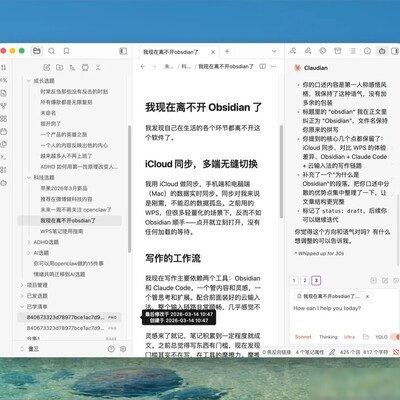
Task: Close the 我现在离不开obsdian了 tab
Action: (x=213, y=52)
